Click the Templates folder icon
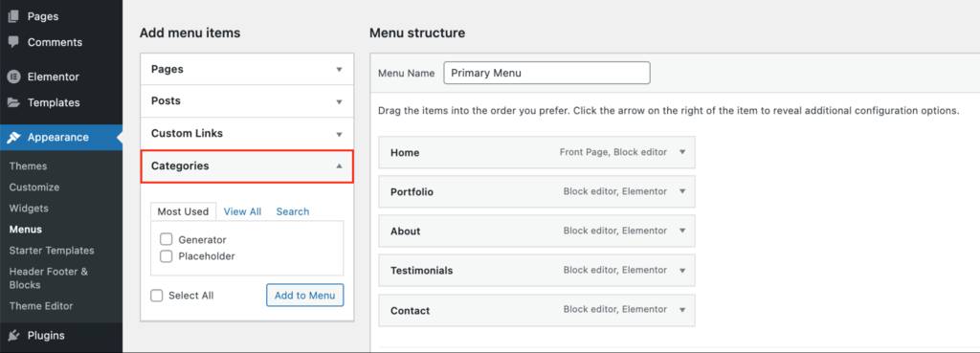Viewport: 980px width, 353px height. click(13, 102)
